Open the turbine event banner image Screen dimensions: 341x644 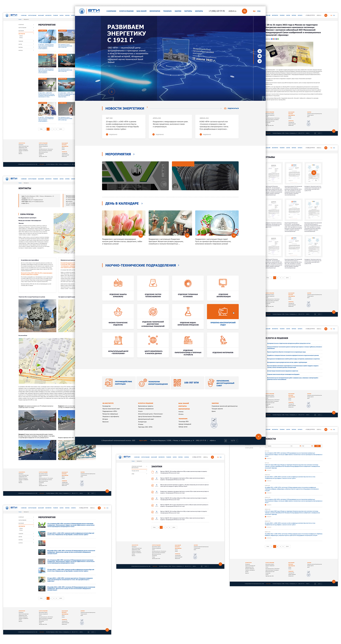tap(205, 176)
